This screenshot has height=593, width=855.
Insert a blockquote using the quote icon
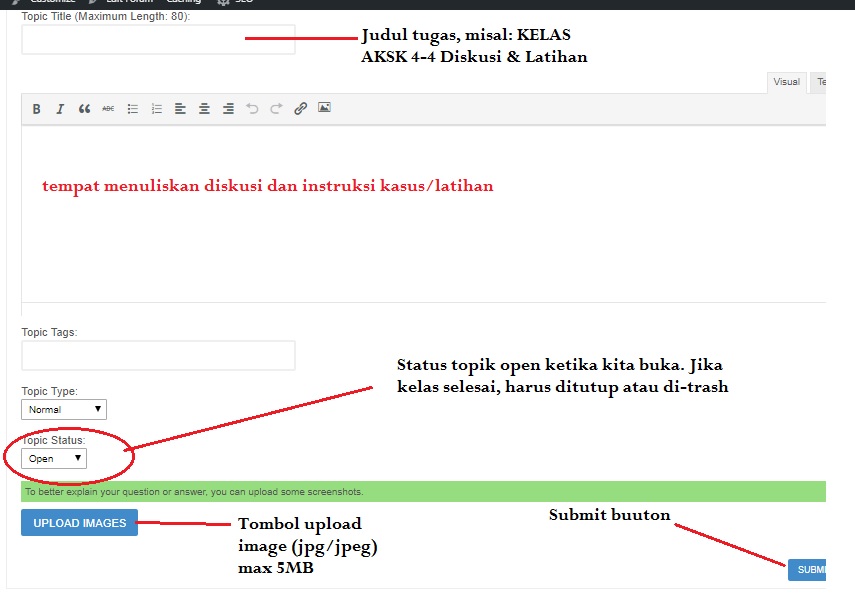point(84,109)
